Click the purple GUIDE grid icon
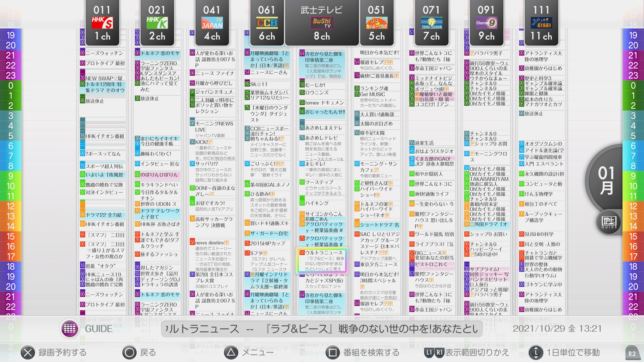Screen dimensions: 644x362 (x=69, y=328)
